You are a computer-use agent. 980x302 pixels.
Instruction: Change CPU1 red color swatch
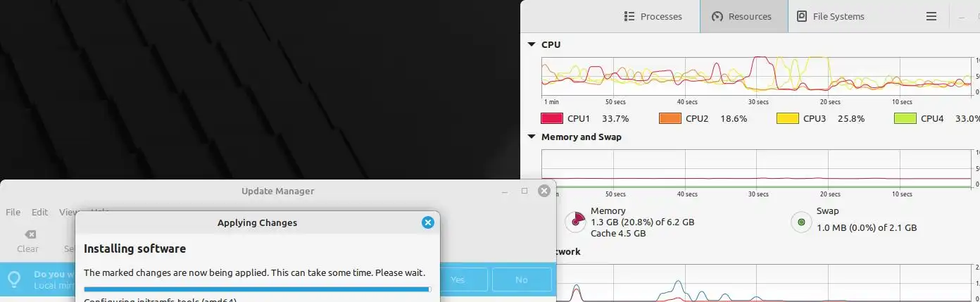(x=551, y=118)
